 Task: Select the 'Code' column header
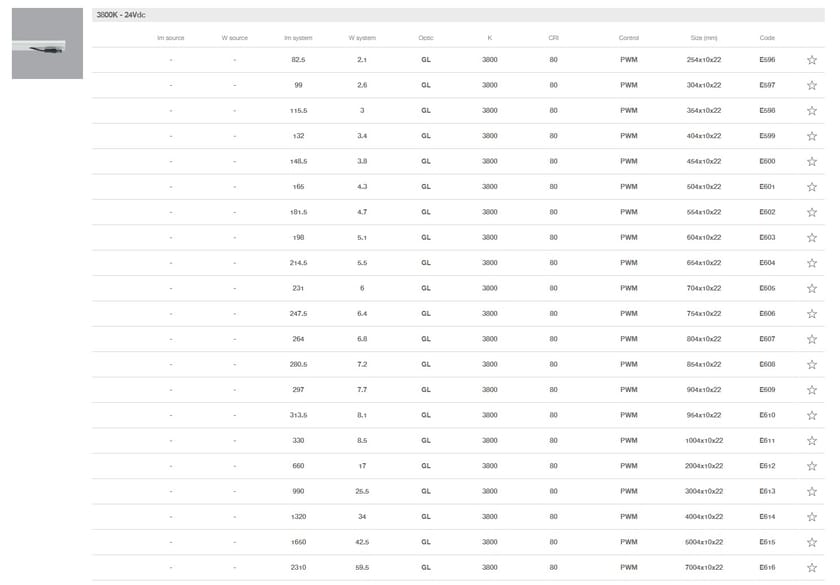point(767,38)
